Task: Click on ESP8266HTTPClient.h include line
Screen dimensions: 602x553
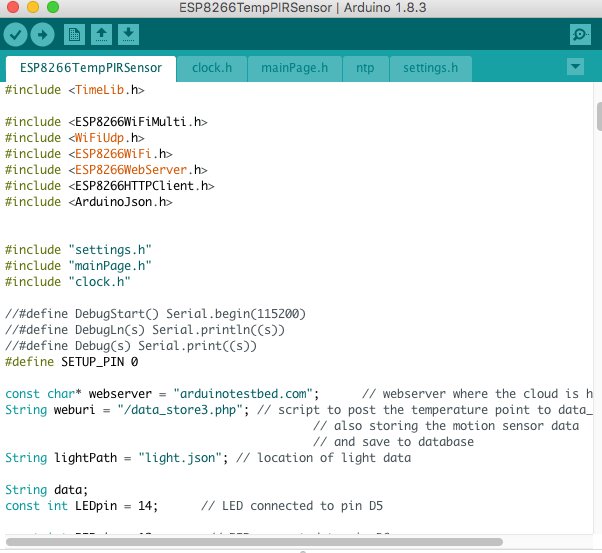Action: (x=110, y=186)
